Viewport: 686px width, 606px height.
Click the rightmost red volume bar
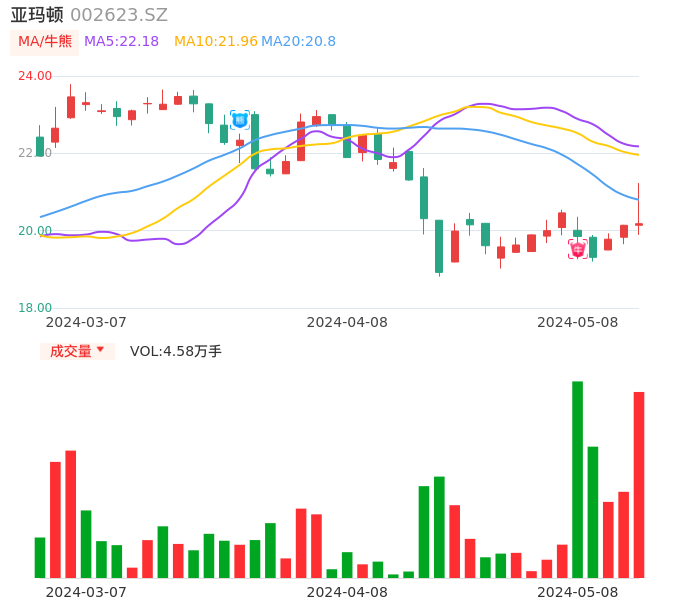tap(639, 484)
